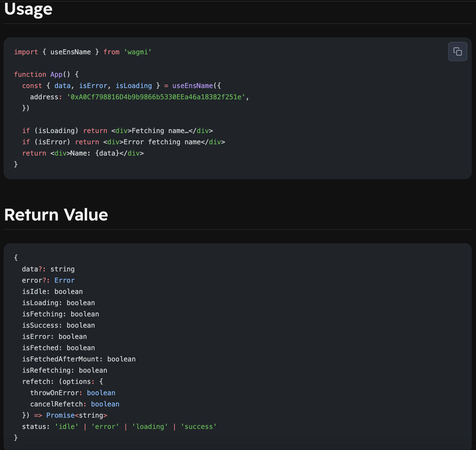Viewport: 476px width, 450px height.
Task: Click the 'loading' status value
Action: [150, 427]
